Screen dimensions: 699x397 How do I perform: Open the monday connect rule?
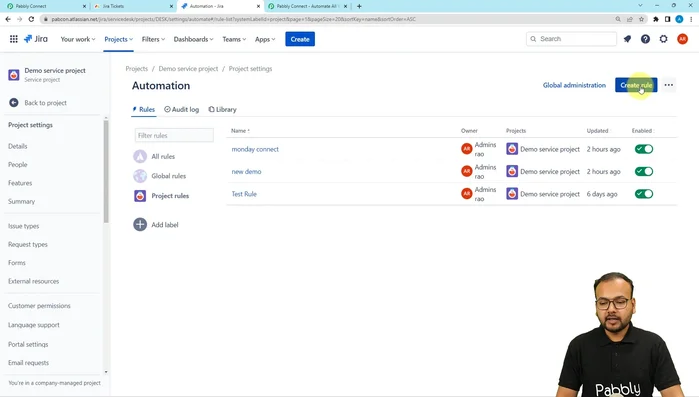pos(255,149)
